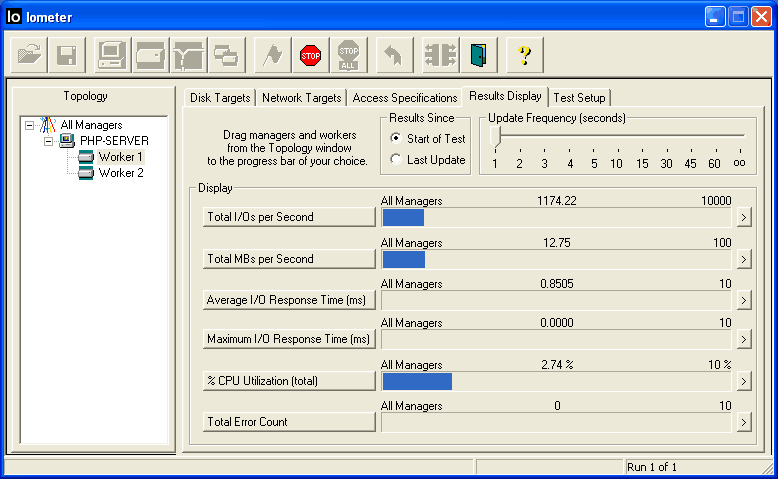Click the Total MBs per Second progress bar
This screenshot has height=479, width=778.
pos(556,259)
